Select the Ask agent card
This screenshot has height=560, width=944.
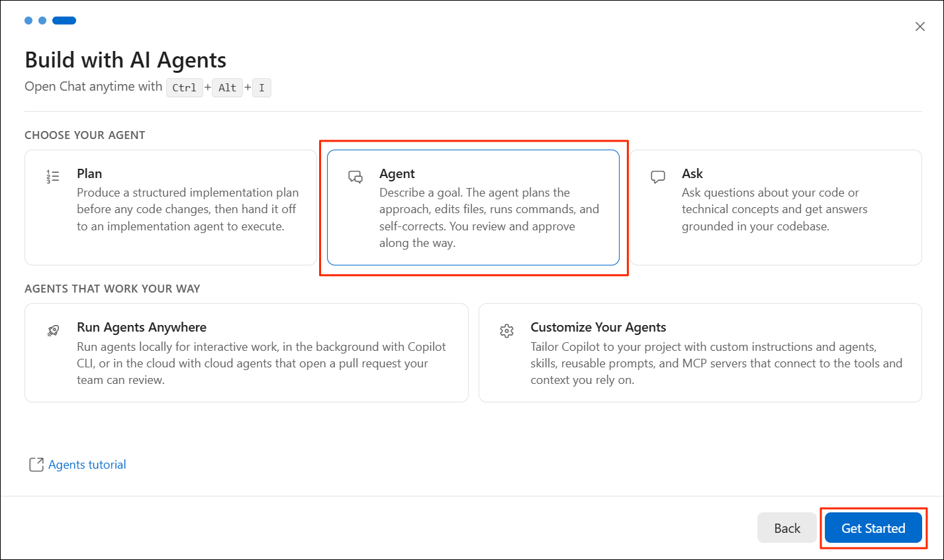[776, 207]
